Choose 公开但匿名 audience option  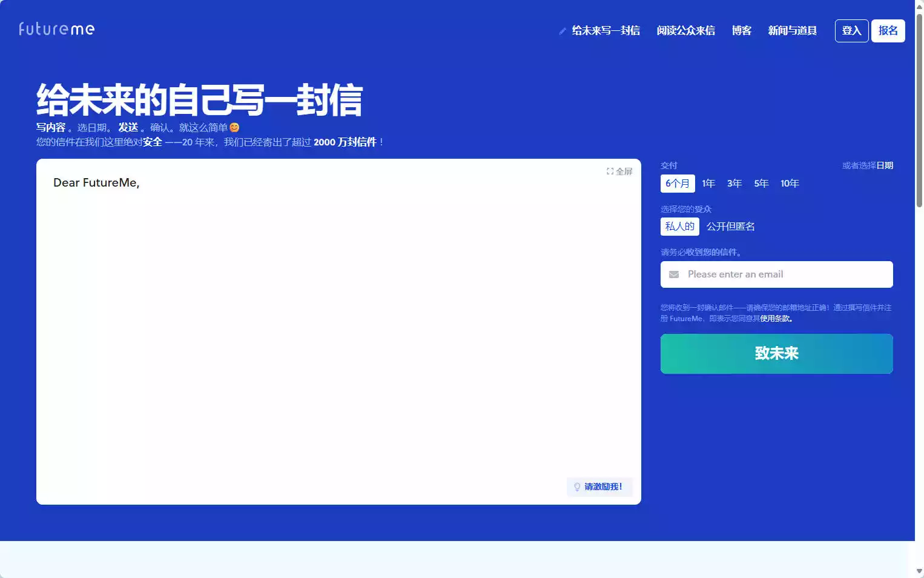tap(731, 227)
